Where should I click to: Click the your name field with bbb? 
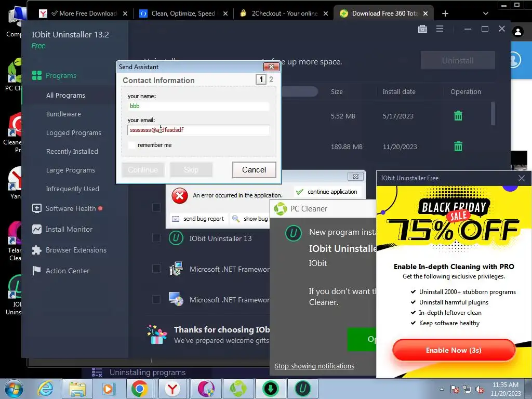pos(198,106)
